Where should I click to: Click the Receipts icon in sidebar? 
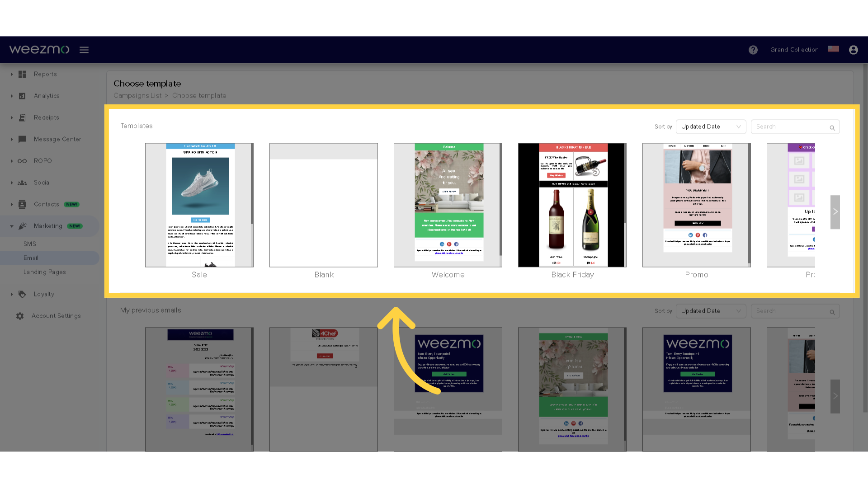tap(22, 117)
